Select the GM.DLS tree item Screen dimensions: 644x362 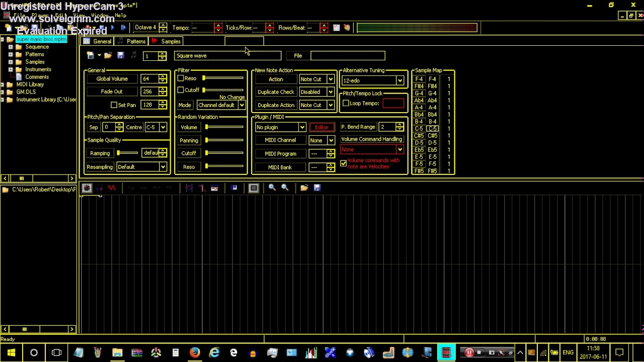(x=26, y=92)
